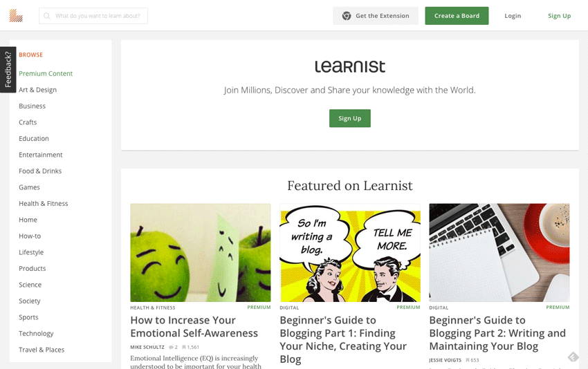Click the comment icon under Emotional Self-Awareness
The image size is (588, 369).
(x=171, y=348)
